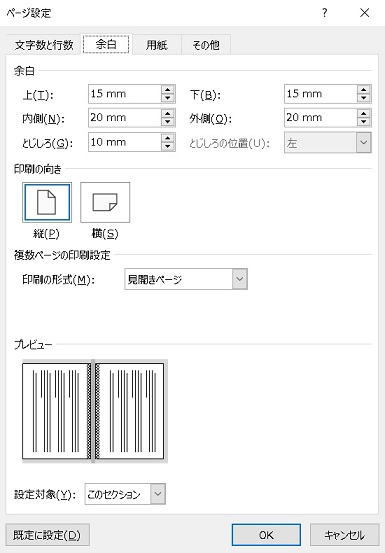Open the 印刷の形式 dropdown
Viewport: 385px width, 553px height.
pos(240,279)
